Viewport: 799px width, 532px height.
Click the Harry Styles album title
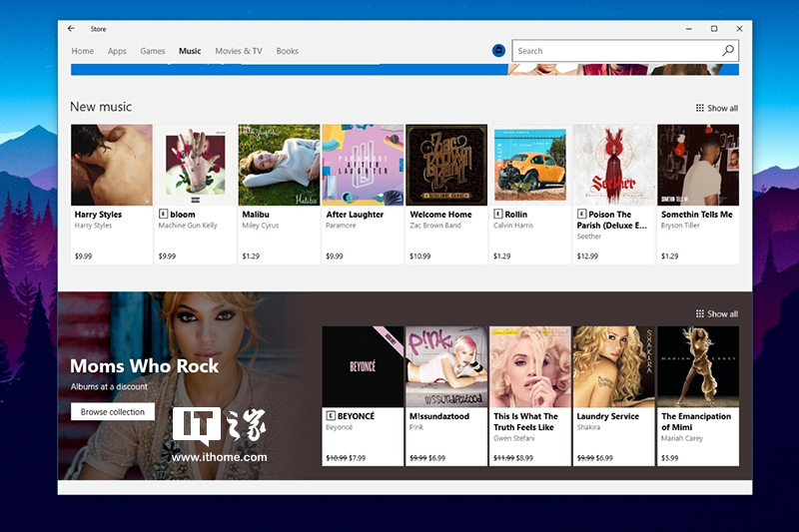98,215
